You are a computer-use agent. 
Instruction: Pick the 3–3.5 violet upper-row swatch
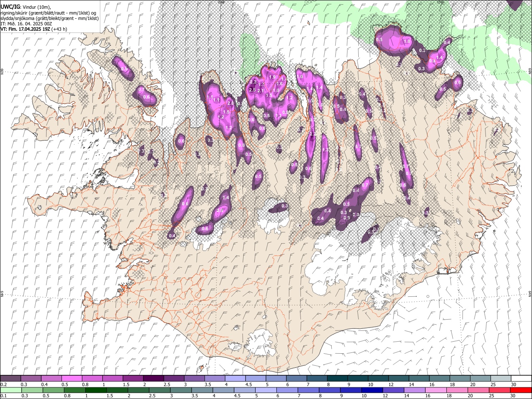(195, 378)
